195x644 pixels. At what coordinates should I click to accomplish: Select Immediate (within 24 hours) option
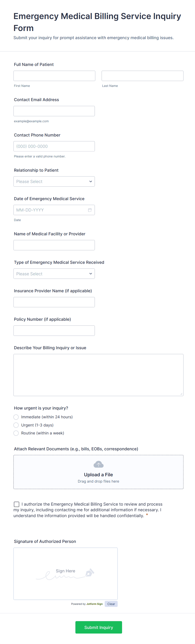(16, 417)
